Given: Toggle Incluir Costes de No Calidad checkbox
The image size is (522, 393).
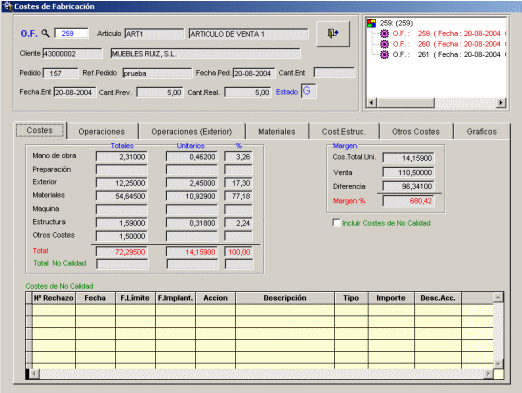Looking at the screenshot, I should 336,223.
